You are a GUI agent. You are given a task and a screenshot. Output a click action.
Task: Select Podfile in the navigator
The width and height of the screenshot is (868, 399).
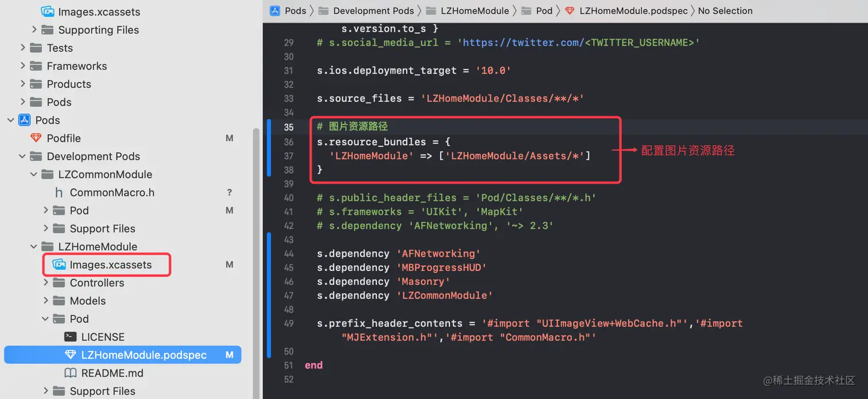[x=64, y=138]
